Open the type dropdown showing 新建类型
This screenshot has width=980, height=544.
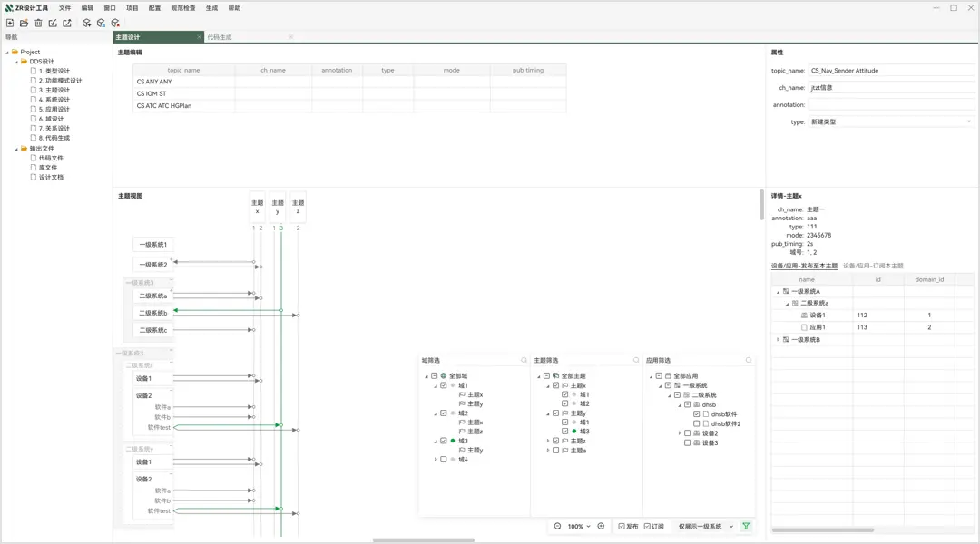pyautogui.click(x=891, y=121)
